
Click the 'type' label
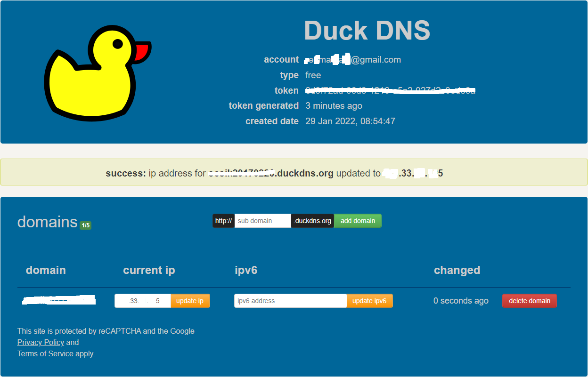pos(289,75)
